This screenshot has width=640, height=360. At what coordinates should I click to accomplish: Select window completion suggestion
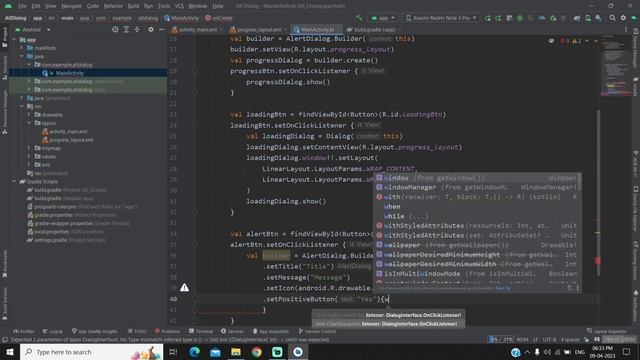point(477,178)
